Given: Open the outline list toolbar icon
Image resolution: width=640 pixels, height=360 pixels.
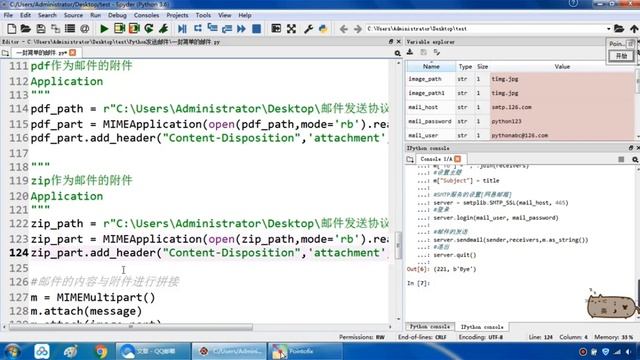Looking at the screenshot, I should [x=70, y=29].
